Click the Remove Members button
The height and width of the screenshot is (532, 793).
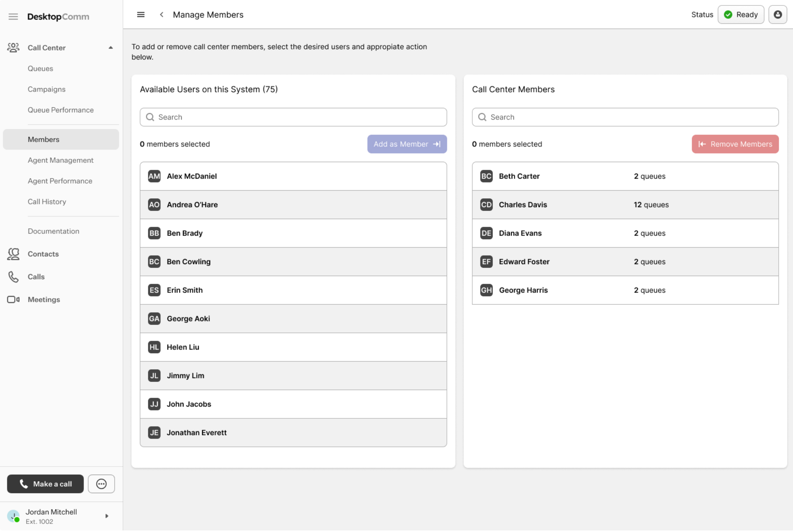[x=734, y=144]
